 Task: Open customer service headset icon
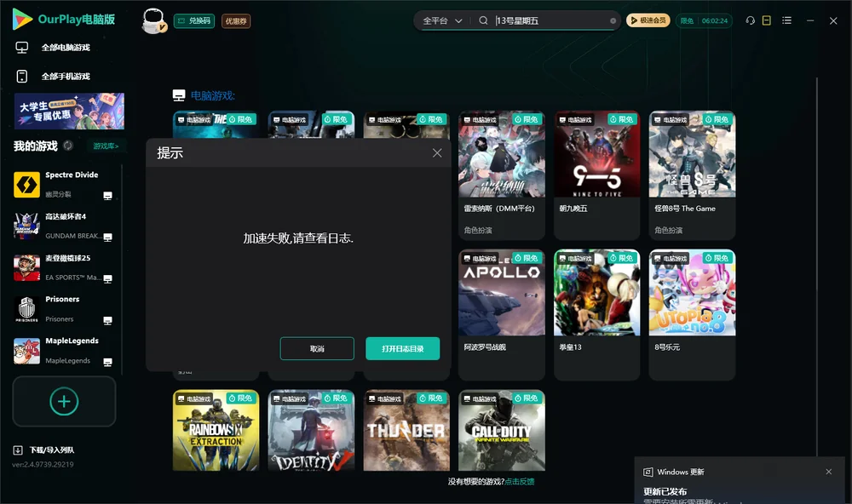(x=750, y=20)
